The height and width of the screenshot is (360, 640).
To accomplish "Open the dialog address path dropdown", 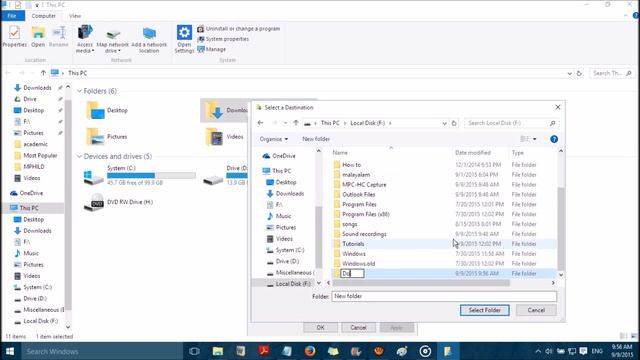I will [444, 123].
